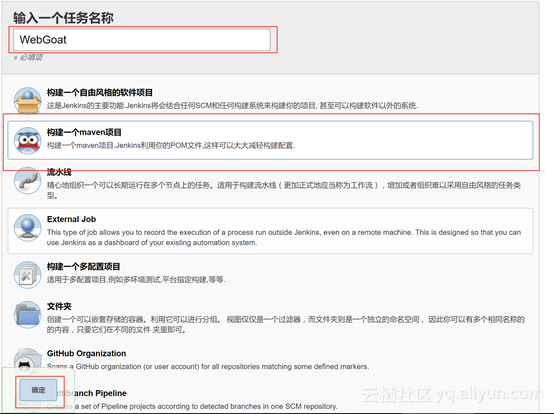Viewport: 554px width, 414px height.
Task: Click the 输入一个任务名称 heading
Action: click(63, 18)
